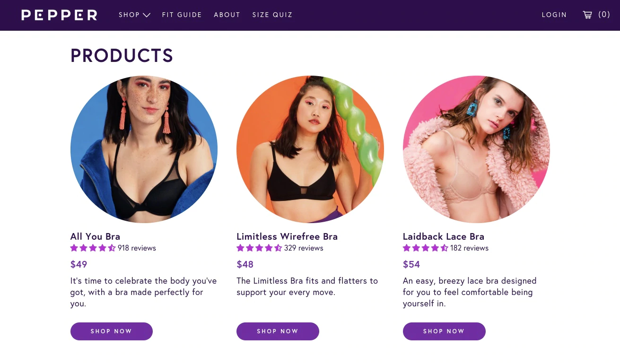Click the Pepper logo in header
The image size is (620, 364).
(59, 15)
